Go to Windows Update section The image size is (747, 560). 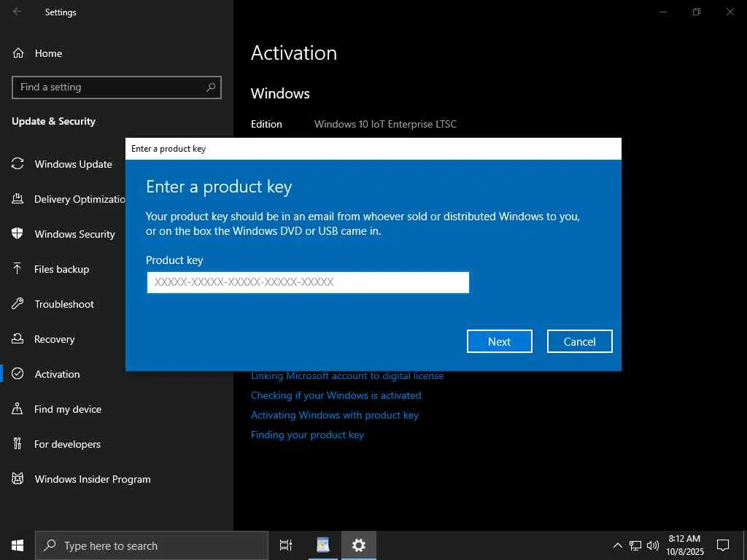[x=74, y=164]
